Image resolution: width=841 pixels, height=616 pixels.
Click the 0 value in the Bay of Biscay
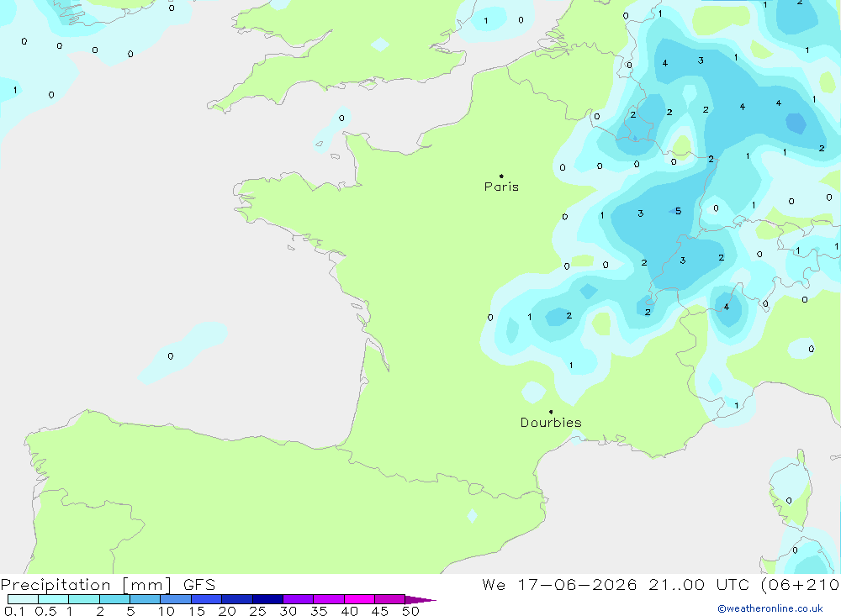(x=171, y=356)
